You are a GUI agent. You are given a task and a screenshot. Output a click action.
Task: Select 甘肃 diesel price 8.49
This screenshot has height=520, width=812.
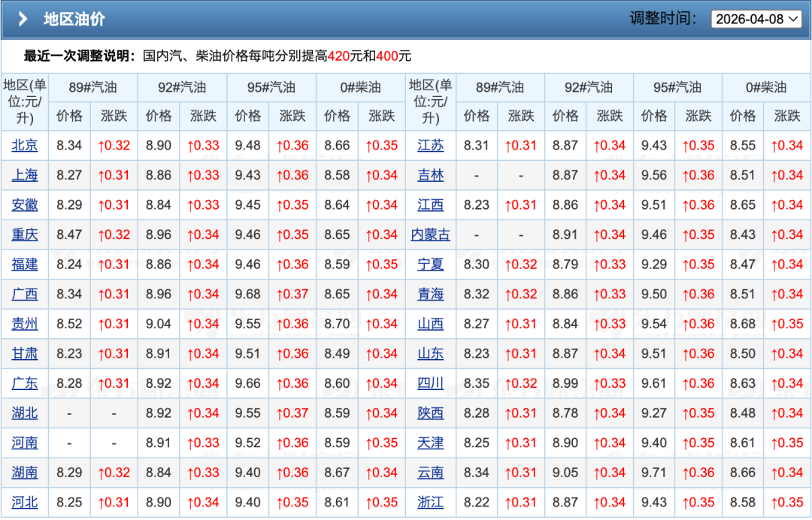point(337,353)
